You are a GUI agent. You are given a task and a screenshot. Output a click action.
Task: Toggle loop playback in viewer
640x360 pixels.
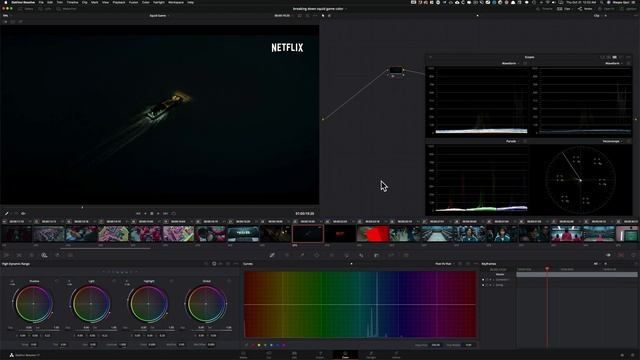click(x=173, y=213)
